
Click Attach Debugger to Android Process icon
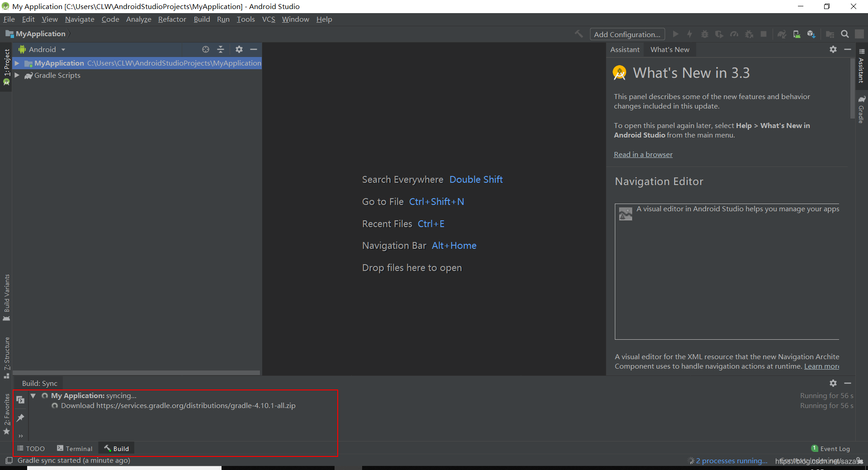749,34
